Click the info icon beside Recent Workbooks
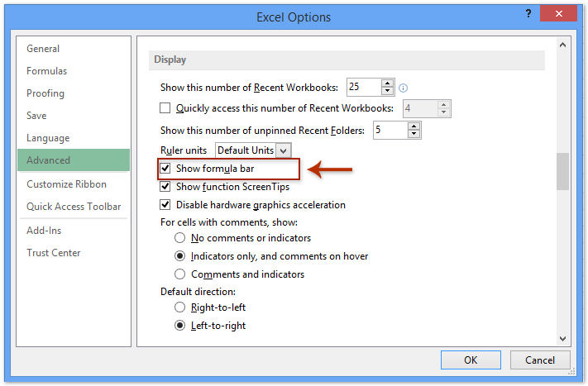The image size is (588, 386). 404,88
